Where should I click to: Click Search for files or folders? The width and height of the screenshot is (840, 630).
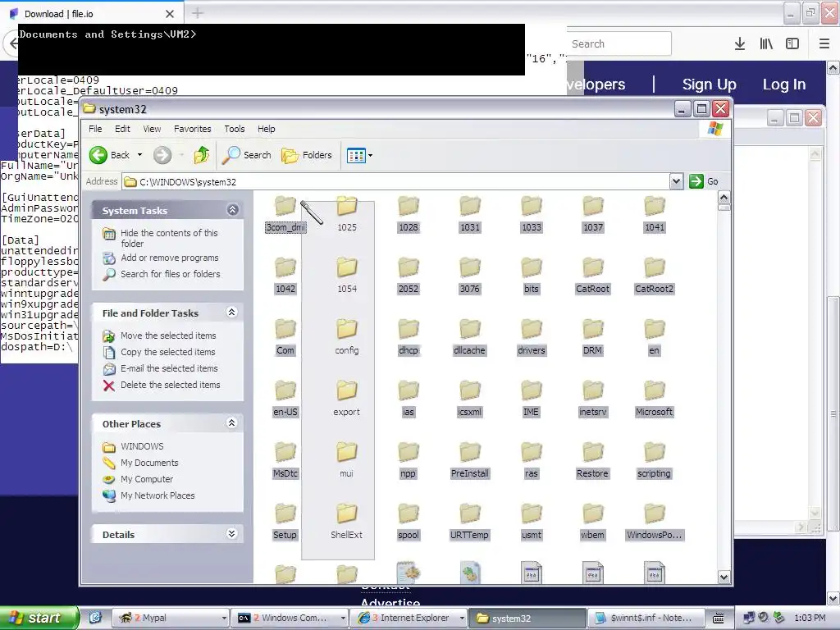tap(171, 274)
